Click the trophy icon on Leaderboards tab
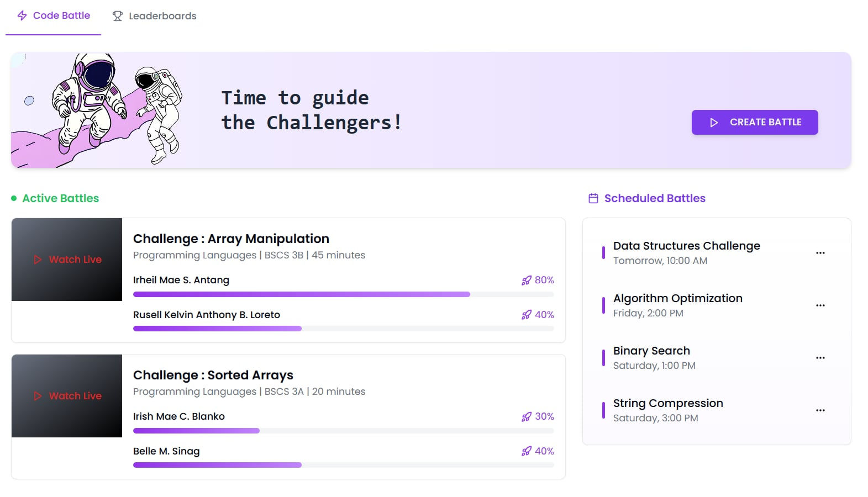This screenshot has height=497, width=868. [117, 16]
